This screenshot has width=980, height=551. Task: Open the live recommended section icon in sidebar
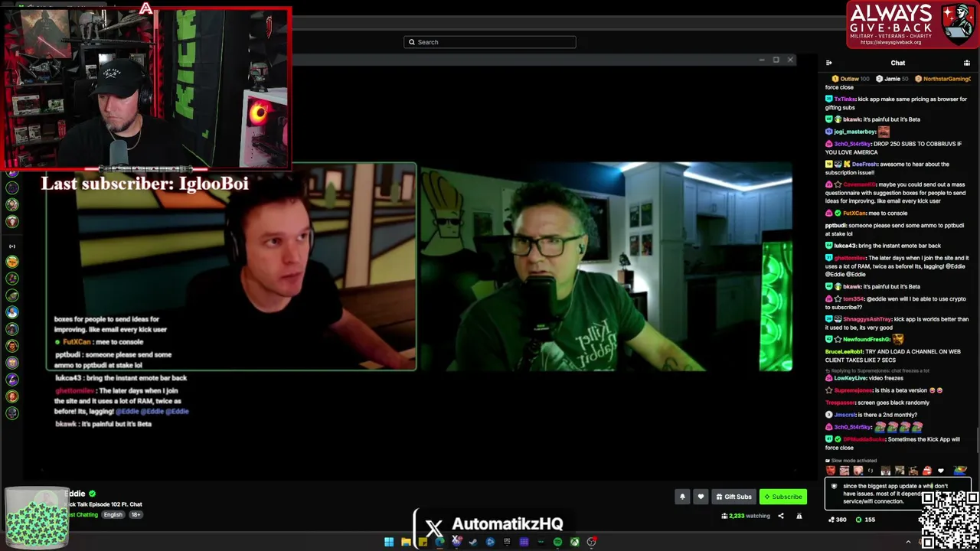(11, 246)
